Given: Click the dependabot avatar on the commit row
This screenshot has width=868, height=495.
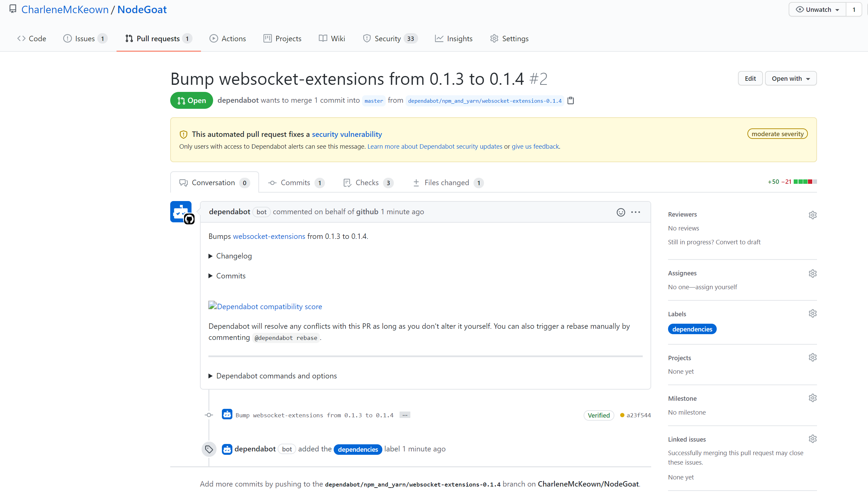Looking at the screenshot, I should [227, 415].
